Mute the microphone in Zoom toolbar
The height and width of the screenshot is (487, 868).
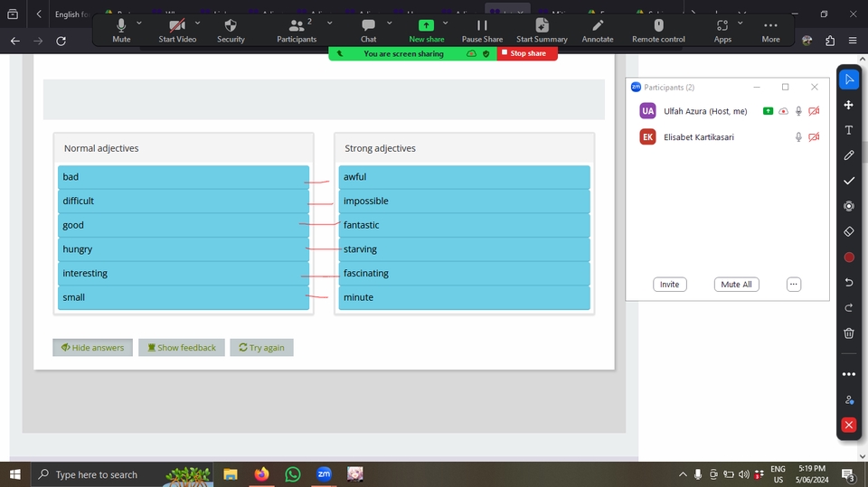[121, 31]
